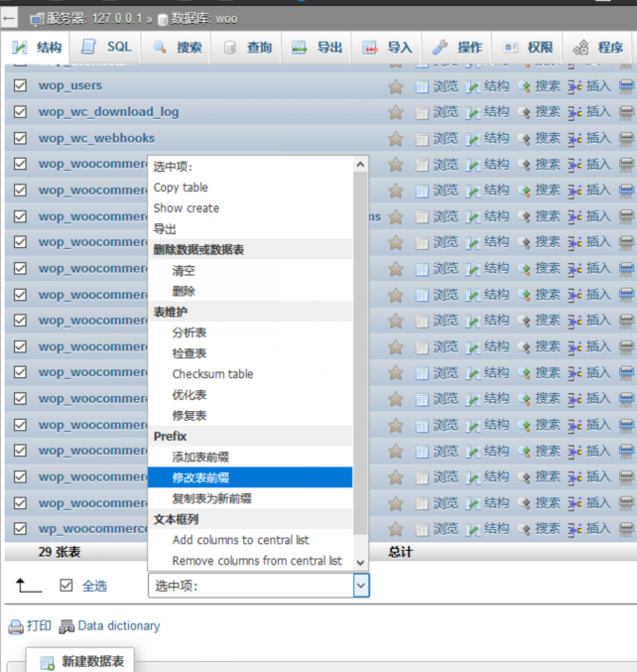Screen dimensions: 637x672
Task: Click the favorite star for wop_users
Action: pos(395,86)
